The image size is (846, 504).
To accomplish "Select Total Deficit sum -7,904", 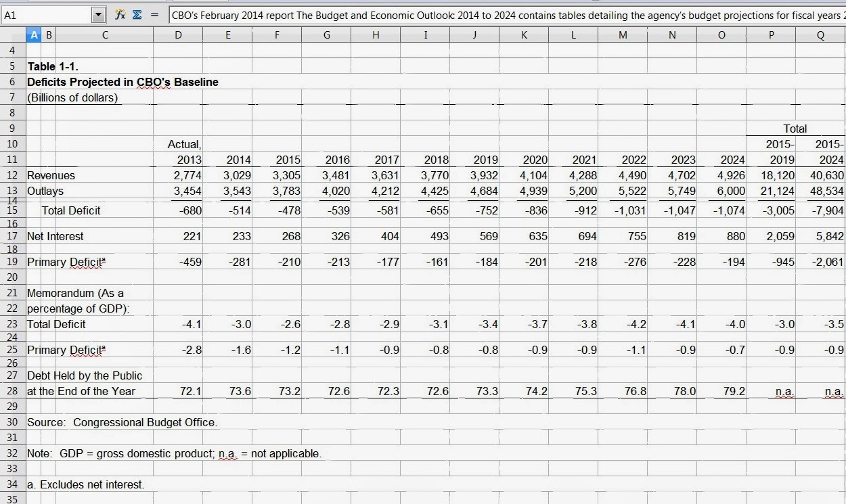I will tap(829, 210).
